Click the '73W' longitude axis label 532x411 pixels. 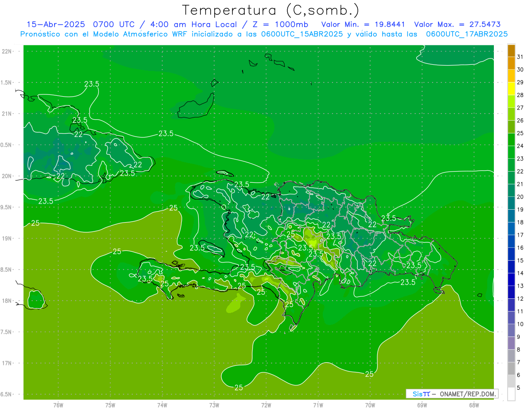click(214, 405)
